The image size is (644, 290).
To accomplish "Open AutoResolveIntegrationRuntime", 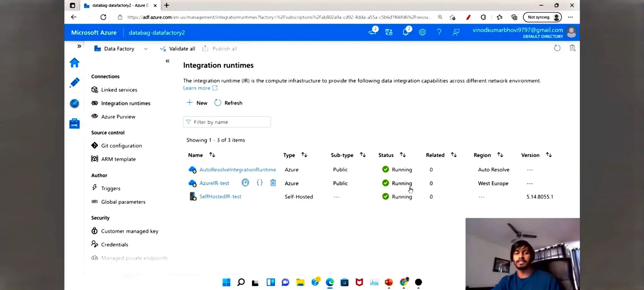I will pos(238,170).
